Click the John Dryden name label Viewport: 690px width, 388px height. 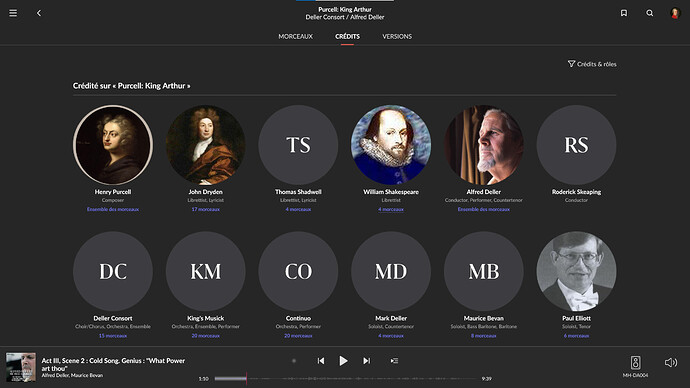(206, 192)
